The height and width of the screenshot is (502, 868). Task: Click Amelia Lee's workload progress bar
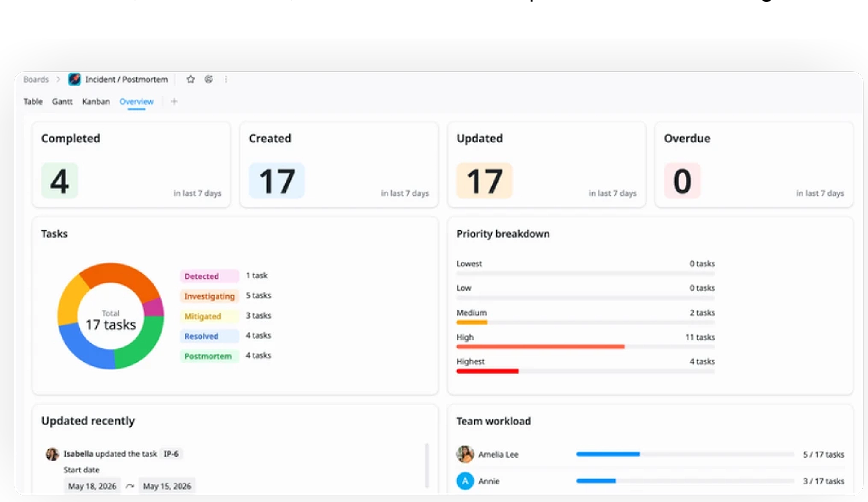[x=685, y=454]
